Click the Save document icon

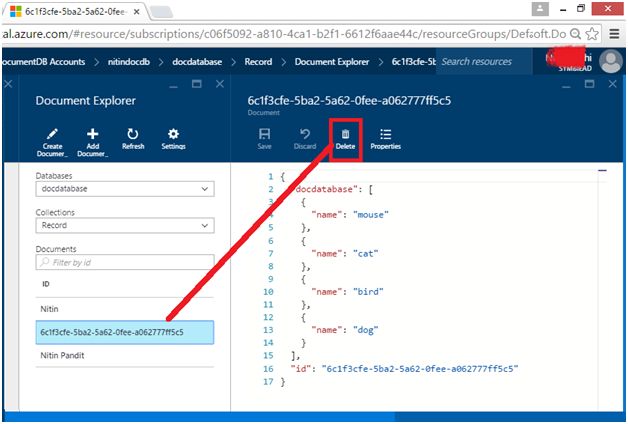coord(264,135)
